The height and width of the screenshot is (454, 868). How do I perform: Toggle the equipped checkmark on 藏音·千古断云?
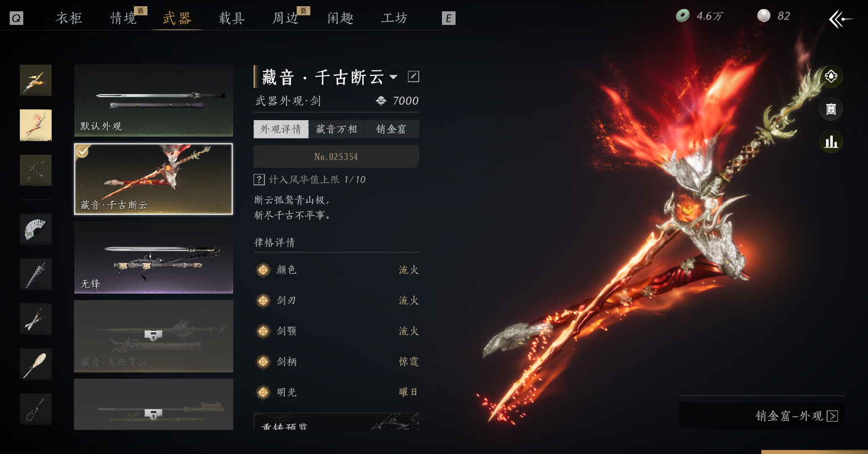[83, 151]
